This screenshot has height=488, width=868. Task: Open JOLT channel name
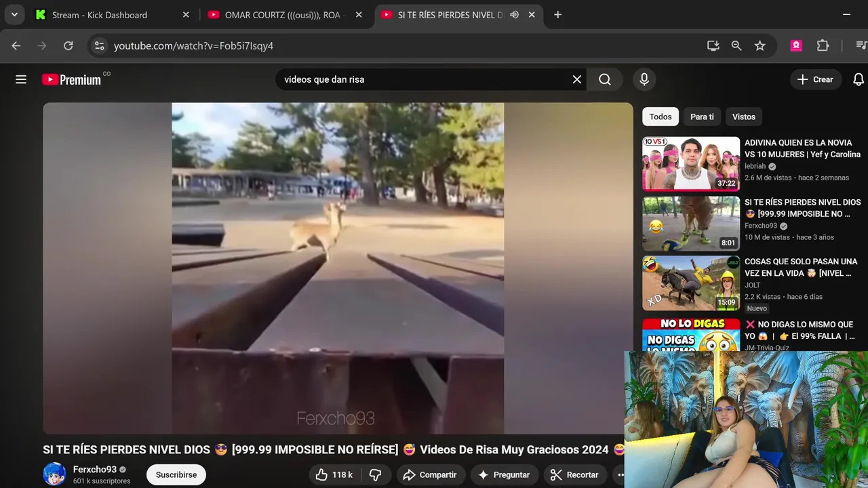click(753, 285)
